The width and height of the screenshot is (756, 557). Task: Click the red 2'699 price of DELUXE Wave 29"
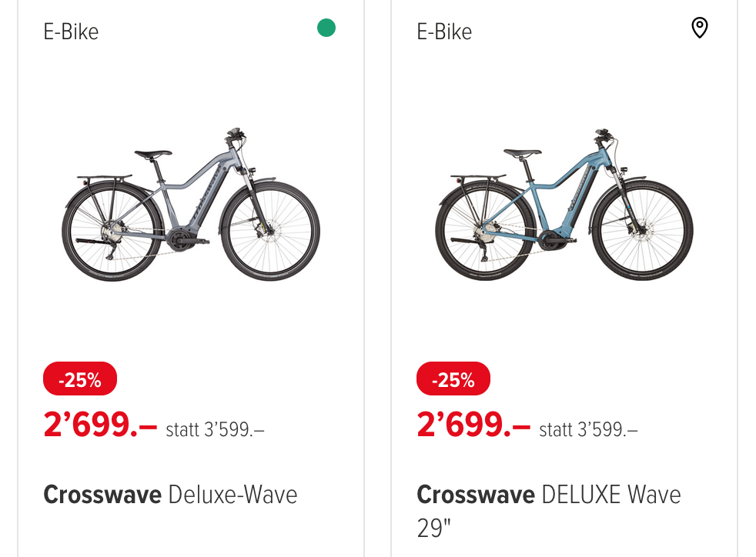click(x=473, y=424)
